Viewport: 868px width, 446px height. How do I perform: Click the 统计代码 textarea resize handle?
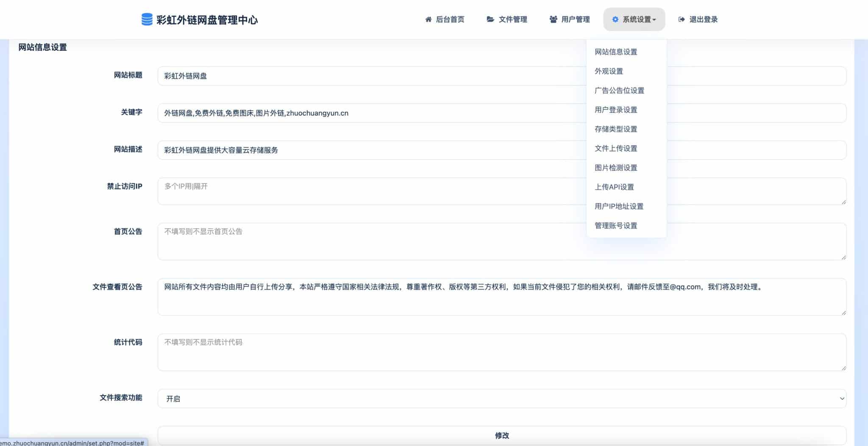point(843,368)
